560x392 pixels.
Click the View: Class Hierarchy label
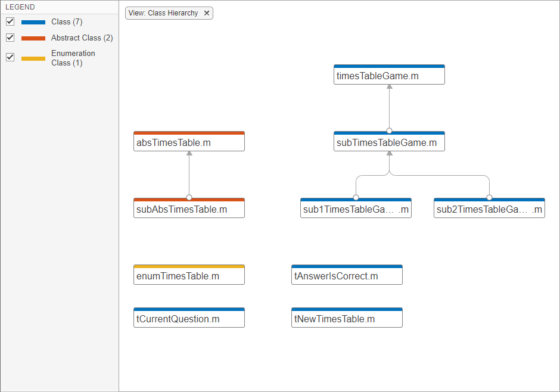pos(163,13)
